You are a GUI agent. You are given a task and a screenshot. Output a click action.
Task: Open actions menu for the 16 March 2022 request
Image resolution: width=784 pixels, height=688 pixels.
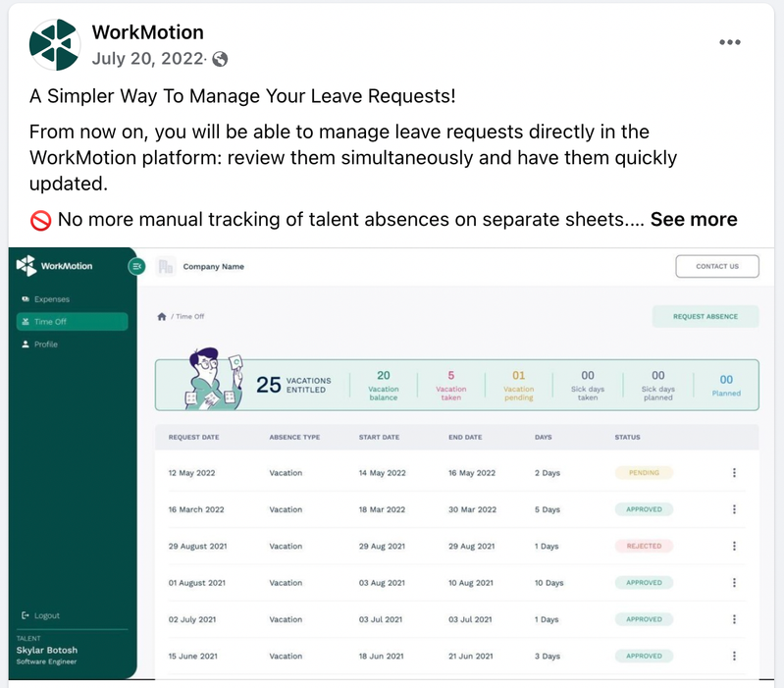click(734, 509)
